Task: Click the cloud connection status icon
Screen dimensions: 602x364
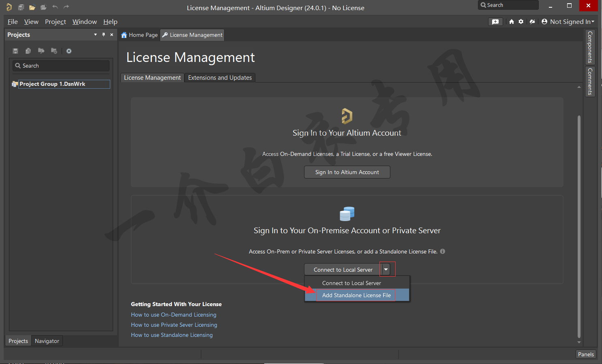Action: point(532,22)
